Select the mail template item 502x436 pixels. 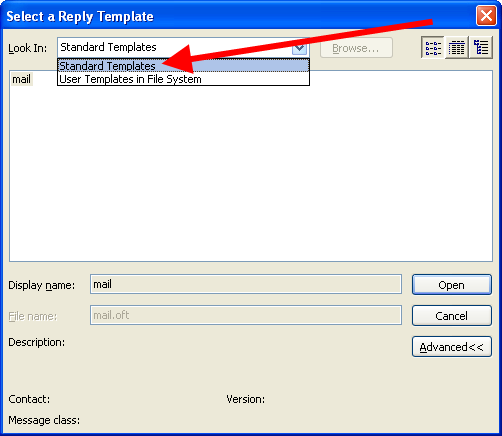22,79
